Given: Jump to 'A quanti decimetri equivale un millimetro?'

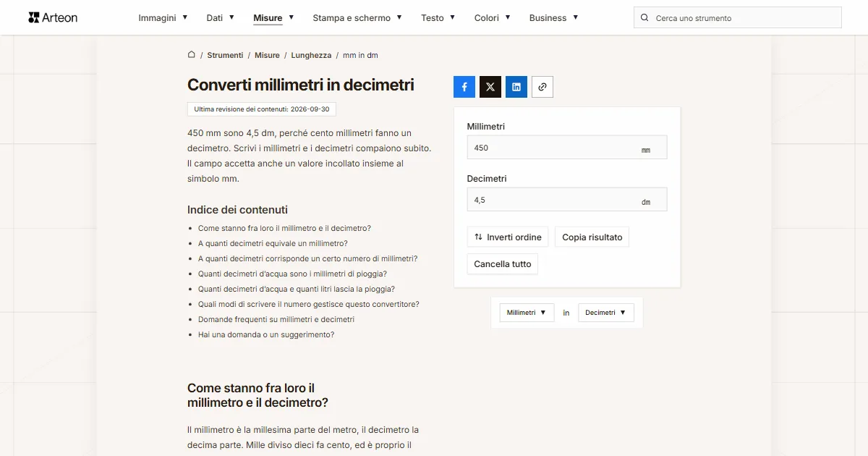Looking at the screenshot, I should tap(273, 243).
